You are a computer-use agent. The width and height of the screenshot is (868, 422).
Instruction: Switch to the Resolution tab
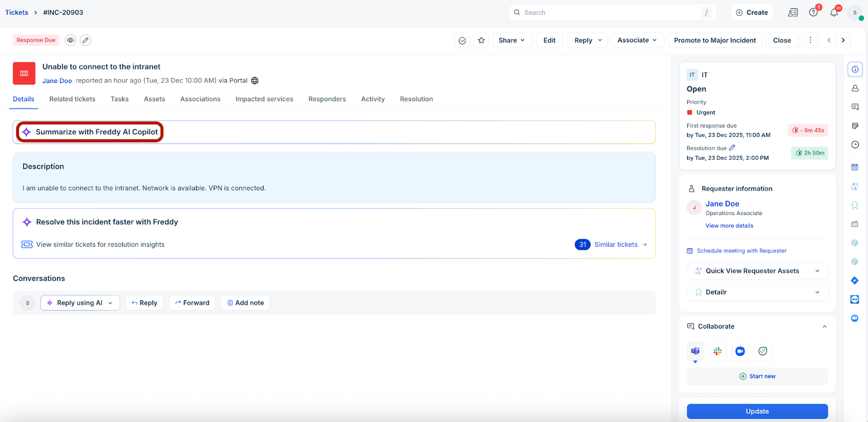coord(417,99)
